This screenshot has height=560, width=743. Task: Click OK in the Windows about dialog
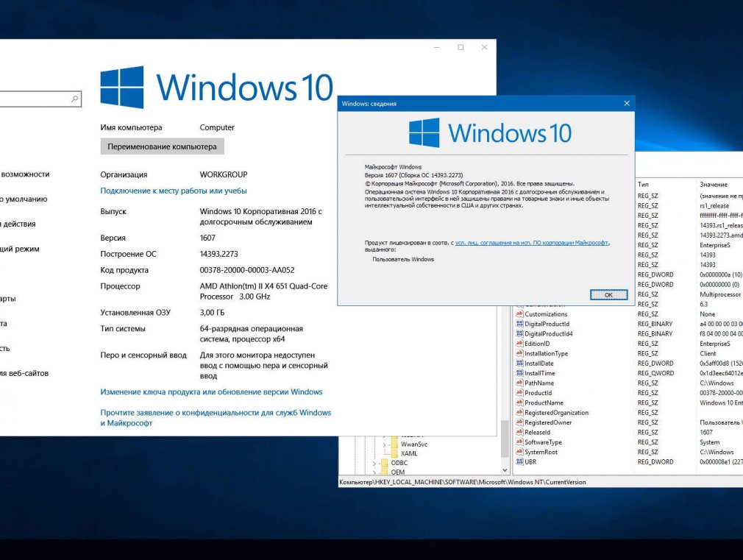pos(608,295)
